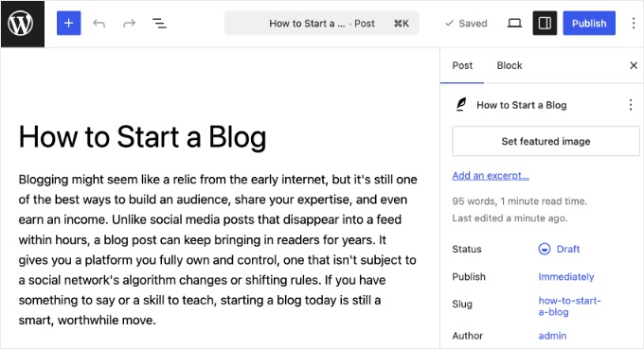Click the Last edited a minute ago text

pyautogui.click(x=510, y=218)
